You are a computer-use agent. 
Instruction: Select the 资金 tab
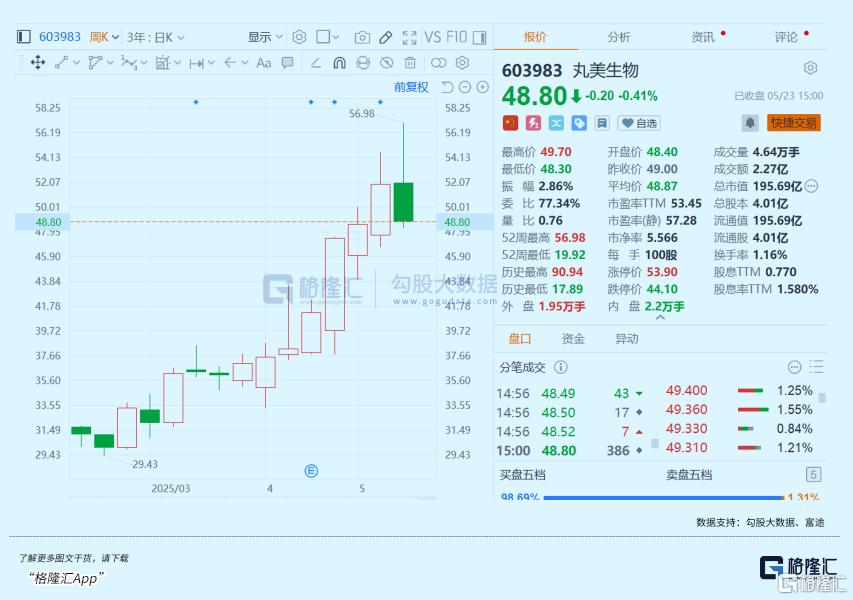point(573,339)
